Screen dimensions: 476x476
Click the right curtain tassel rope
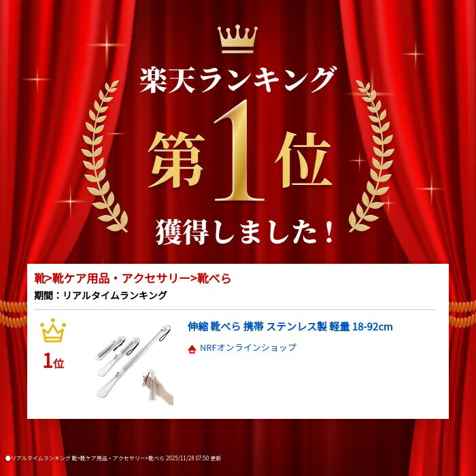tap(462, 314)
